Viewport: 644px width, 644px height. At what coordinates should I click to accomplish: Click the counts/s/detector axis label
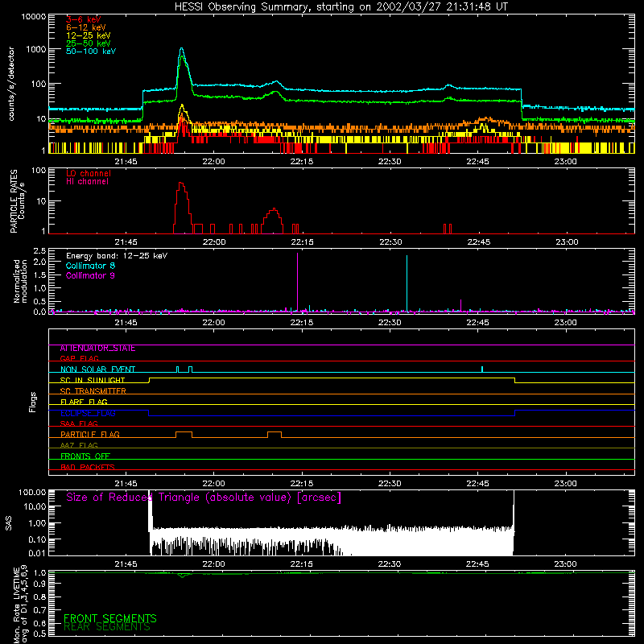tap(11, 84)
